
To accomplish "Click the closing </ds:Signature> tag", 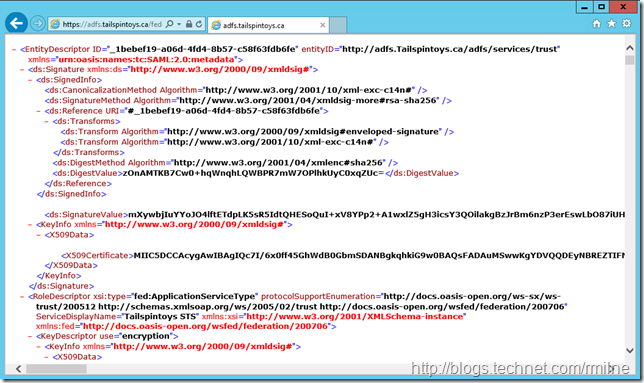I will coord(61,286).
